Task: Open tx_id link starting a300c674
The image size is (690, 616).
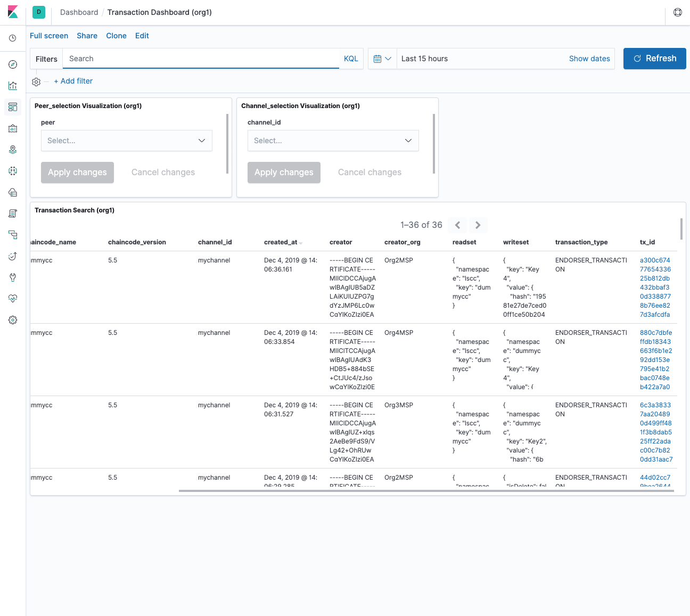Action: (655, 288)
